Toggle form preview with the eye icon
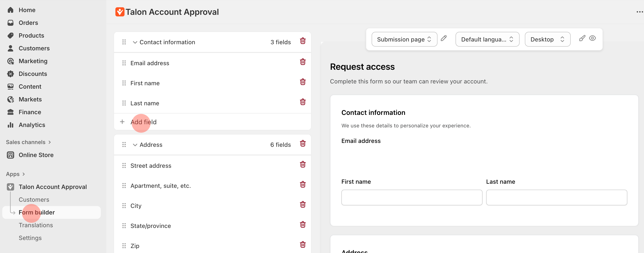Viewport: 644px width, 253px height. click(593, 38)
